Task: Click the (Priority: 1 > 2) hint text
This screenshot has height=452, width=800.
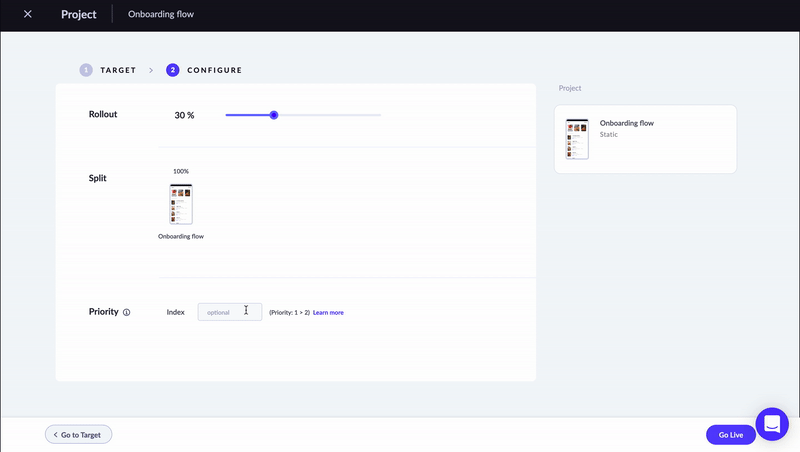Action: pyautogui.click(x=289, y=313)
